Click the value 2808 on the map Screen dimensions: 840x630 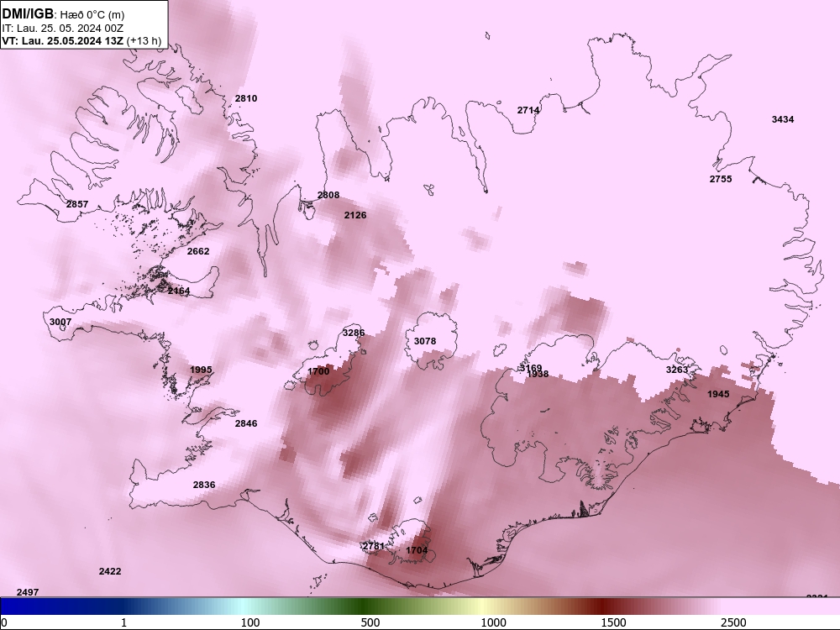click(x=328, y=195)
